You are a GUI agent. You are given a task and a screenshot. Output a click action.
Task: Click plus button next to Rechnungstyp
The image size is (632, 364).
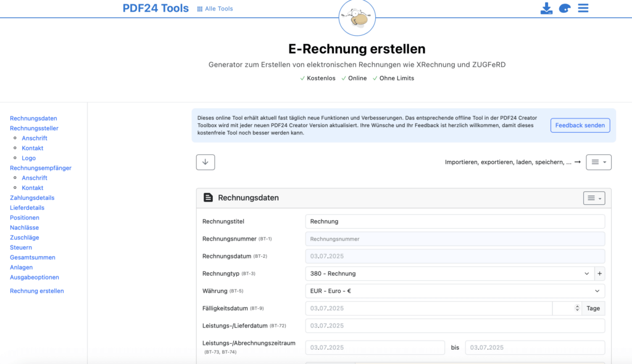tap(599, 273)
